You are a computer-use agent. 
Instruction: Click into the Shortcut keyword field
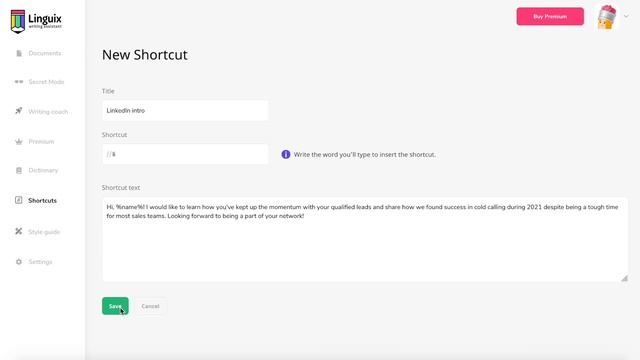click(185, 154)
